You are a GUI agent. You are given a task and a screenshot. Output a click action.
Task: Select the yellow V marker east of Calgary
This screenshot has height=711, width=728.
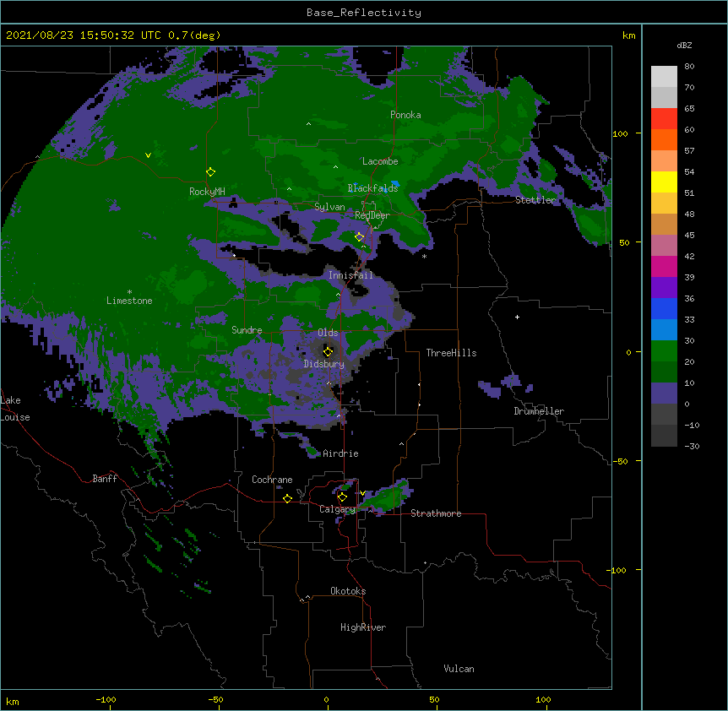pyautogui.click(x=362, y=493)
